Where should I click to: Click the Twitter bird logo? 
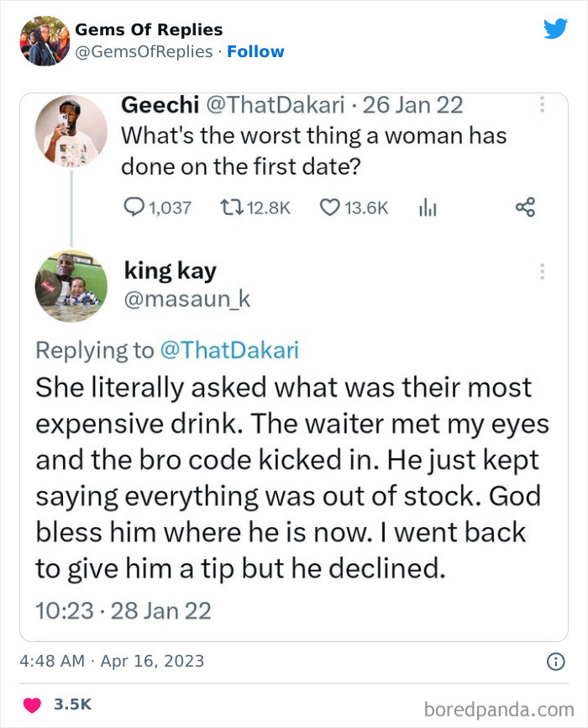coord(555,29)
